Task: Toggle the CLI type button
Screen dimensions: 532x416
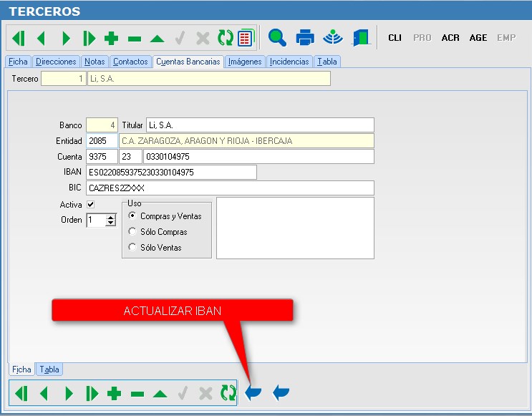Action: [x=395, y=38]
